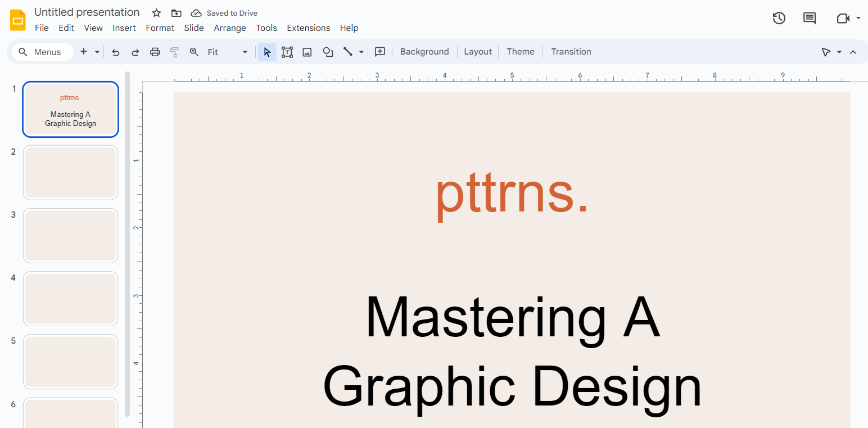Click the Background button

(424, 52)
